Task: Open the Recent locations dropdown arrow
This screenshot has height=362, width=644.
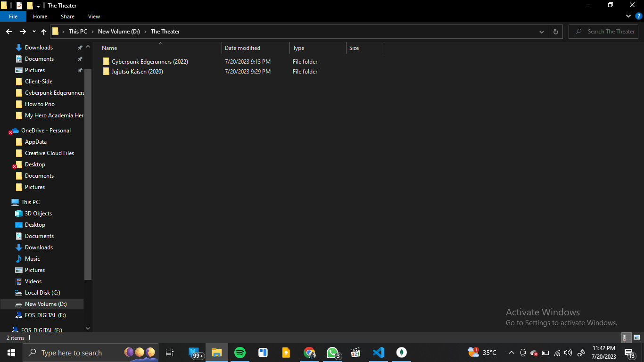Action: pyautogui.click(x=34, y=32)
